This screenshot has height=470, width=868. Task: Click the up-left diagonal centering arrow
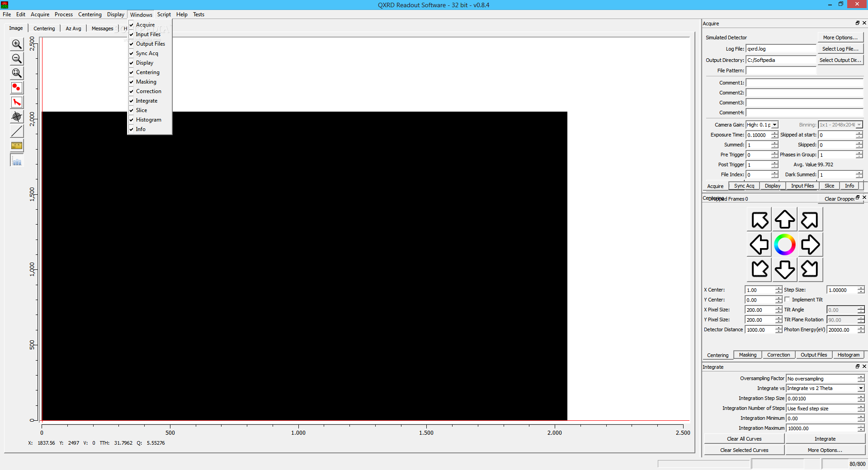759,220
